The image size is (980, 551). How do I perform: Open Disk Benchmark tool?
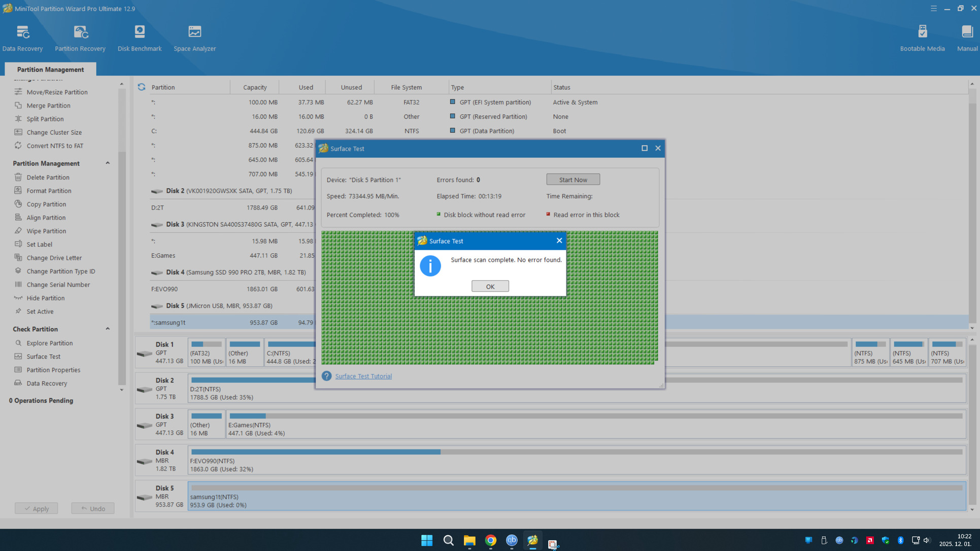click(x=140, y=38)
